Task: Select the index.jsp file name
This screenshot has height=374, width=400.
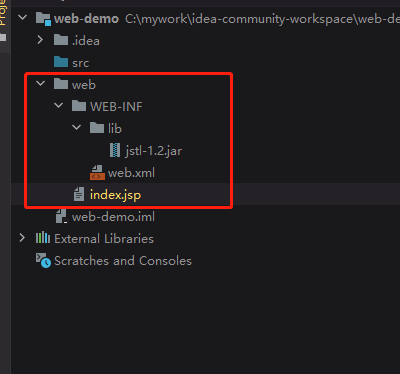Action: [x=115, y=195]
